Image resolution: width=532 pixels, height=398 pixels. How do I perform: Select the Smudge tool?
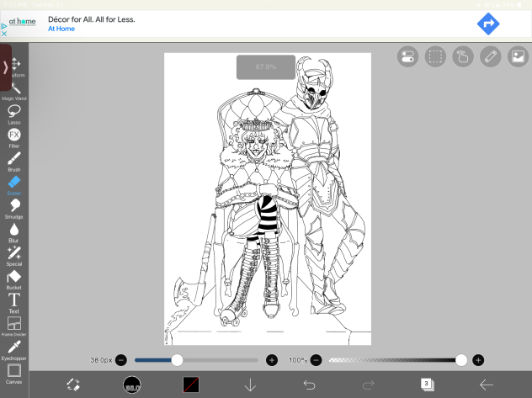14,210
